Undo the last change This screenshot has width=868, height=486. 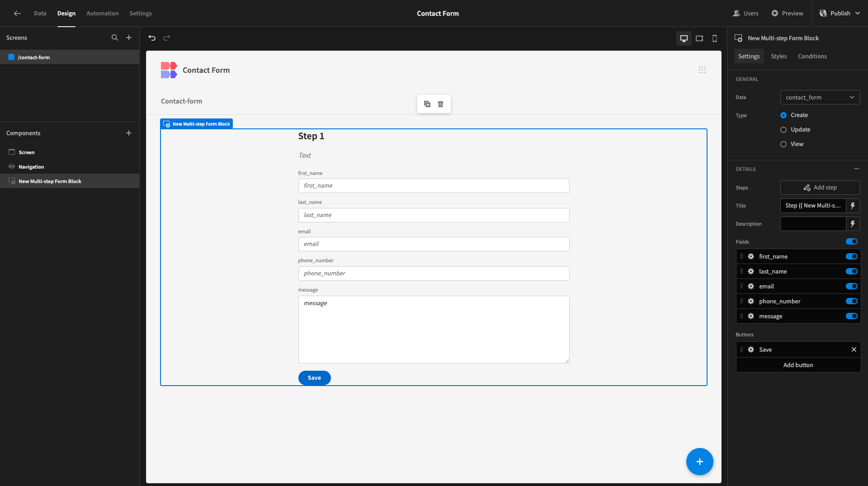point(152,38)
